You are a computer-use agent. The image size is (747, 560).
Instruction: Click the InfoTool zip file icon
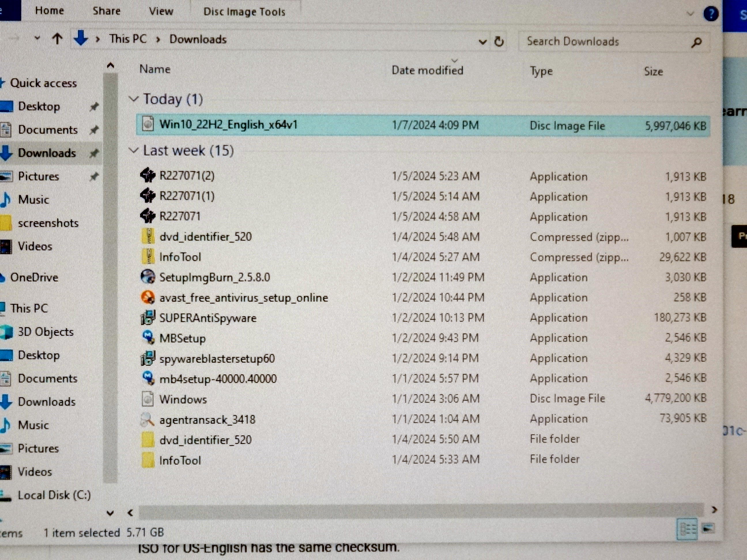(148, 256)
